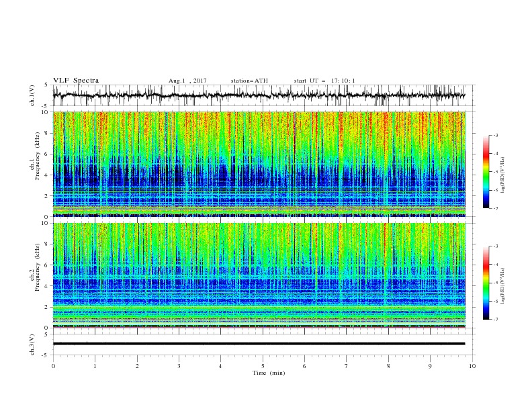Click the "2" minute tick on time axis
This screenshot has height=411, width=532.
click(137, 366)
